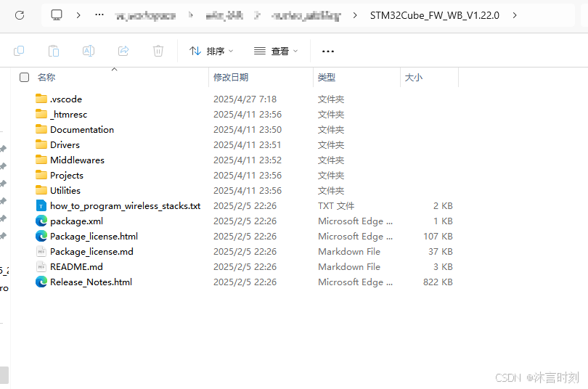
Task: Click the 822 KB size cell
Action: click(438, 282)
